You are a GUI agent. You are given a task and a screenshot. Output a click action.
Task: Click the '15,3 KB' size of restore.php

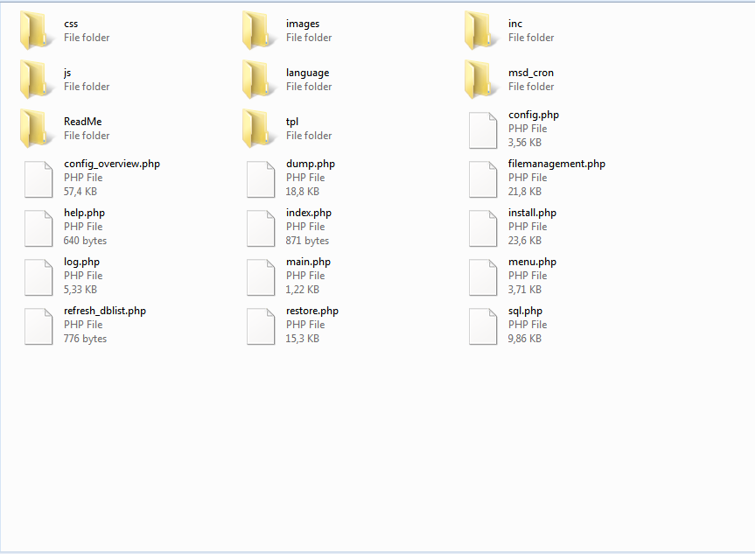click(x=302, y=339)
